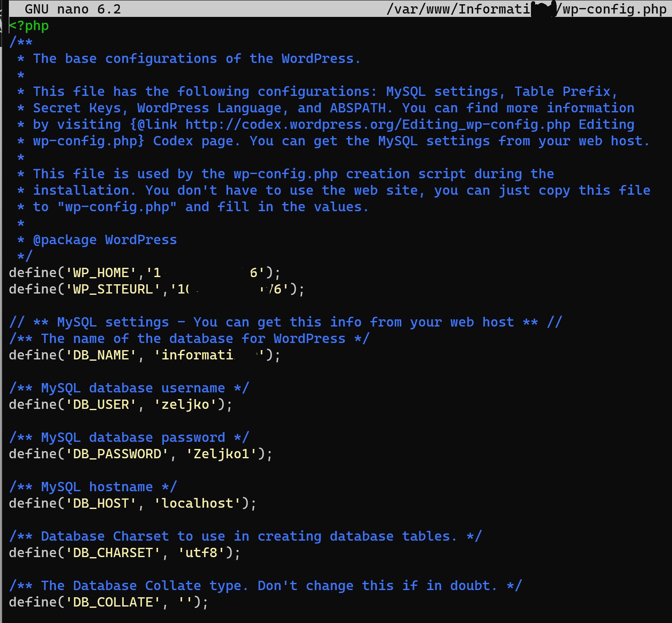The width and height of the screenshot is (672, 623).
Task: Place cursor on the 'DB_NAME' constant
Action: pyautogui.click(x=101, y=355)
